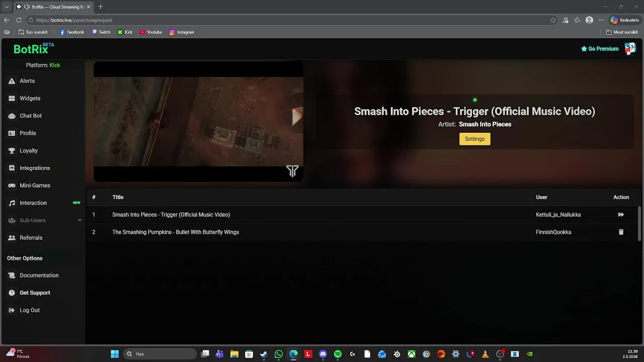The image size is (644, 362).
Task: Open the Kick bookmark
Action: [x=125, y=32]
